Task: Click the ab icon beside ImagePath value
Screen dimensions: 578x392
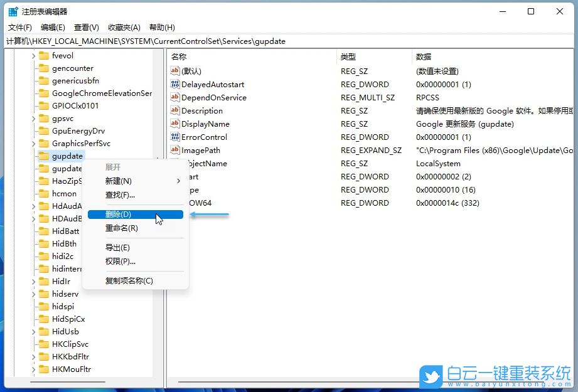Action: point(176,150)
